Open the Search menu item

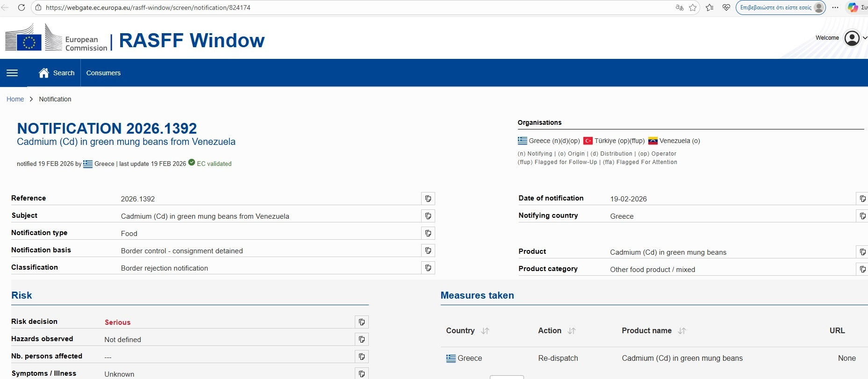click(x=57, y=73)
